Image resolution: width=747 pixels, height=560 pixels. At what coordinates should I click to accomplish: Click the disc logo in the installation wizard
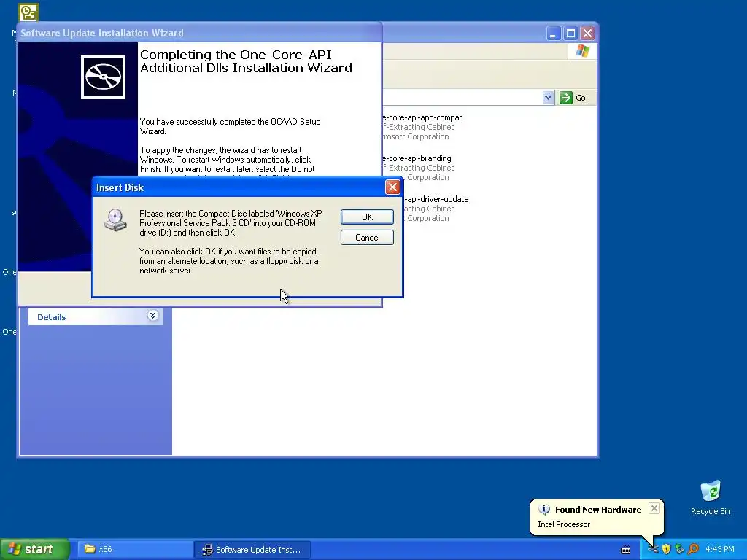point(103,77)
